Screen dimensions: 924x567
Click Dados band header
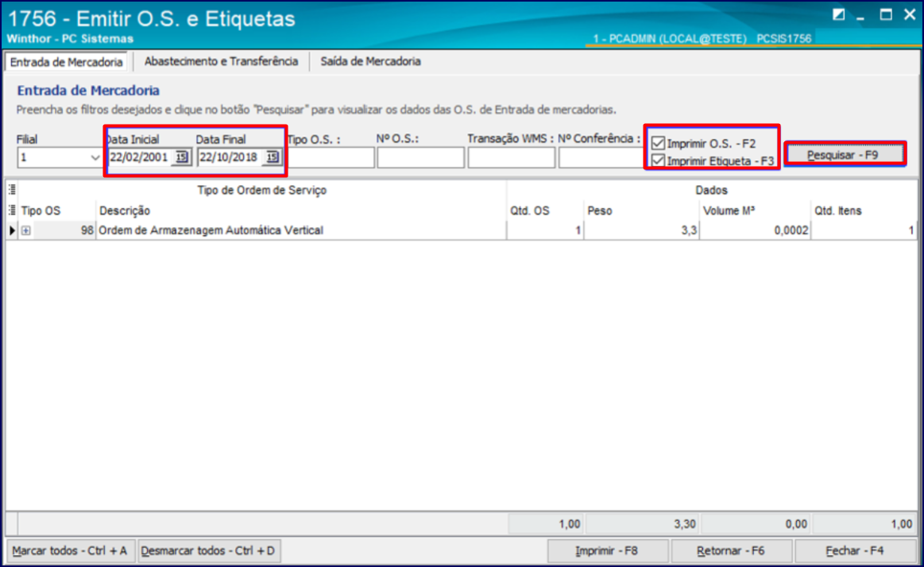coord(711,190)
